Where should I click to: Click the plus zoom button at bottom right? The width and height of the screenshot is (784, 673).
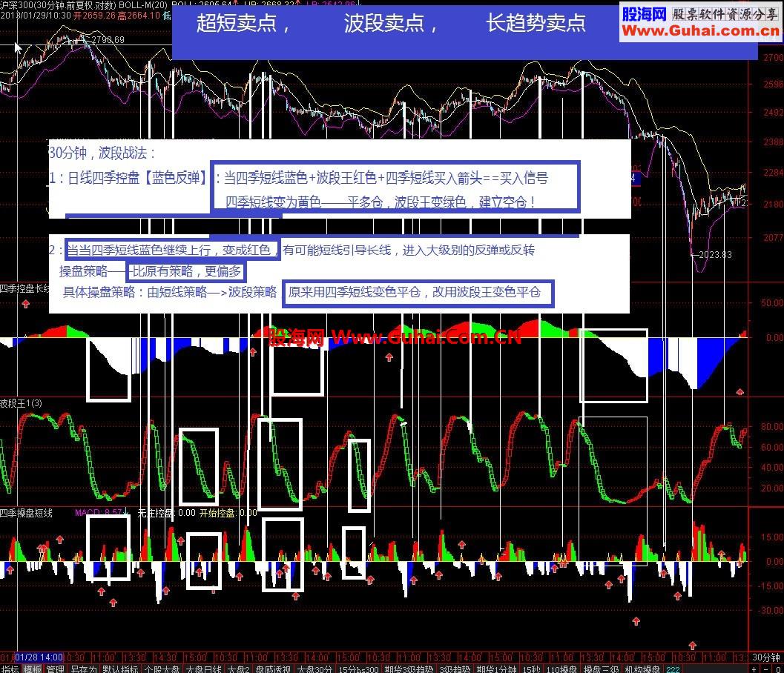[x=754, y=669]
